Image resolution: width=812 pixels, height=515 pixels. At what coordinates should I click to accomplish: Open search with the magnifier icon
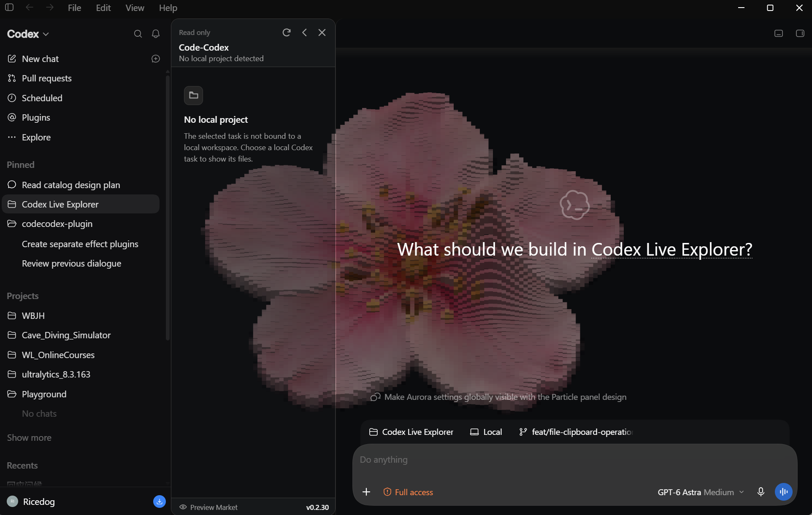[x=138, y=34]
